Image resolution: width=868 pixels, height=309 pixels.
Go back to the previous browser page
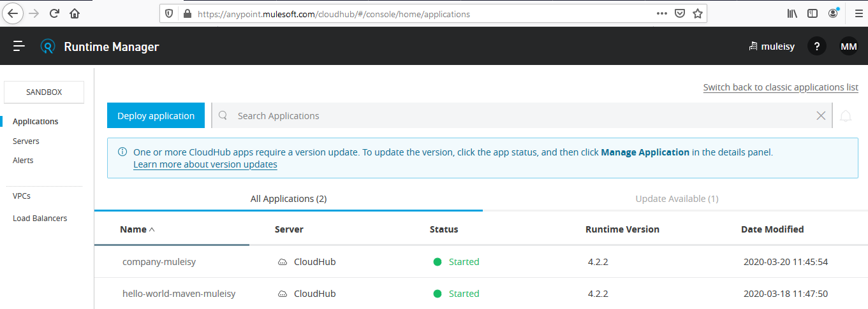(14, 13)
